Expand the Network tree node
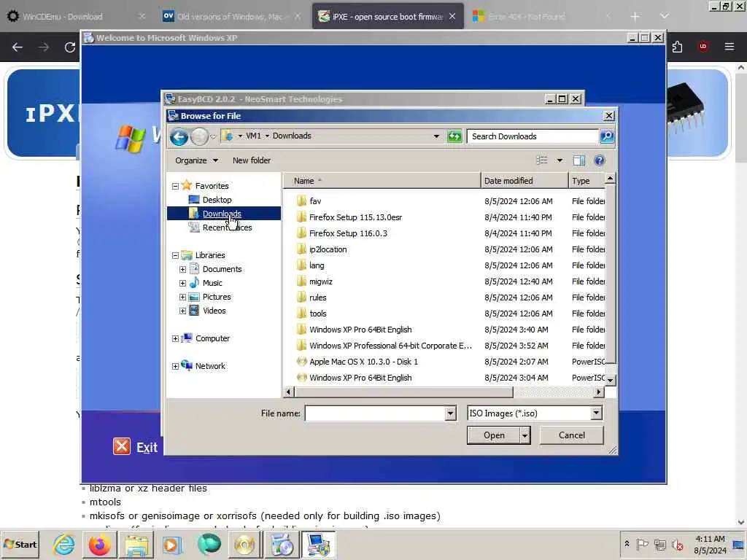This screenshot has width=747, height=560. click(175, 366)
